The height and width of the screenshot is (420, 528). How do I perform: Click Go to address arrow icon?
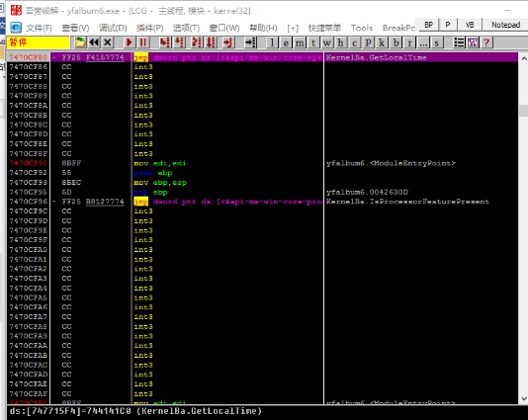click(x=250, y=42)
